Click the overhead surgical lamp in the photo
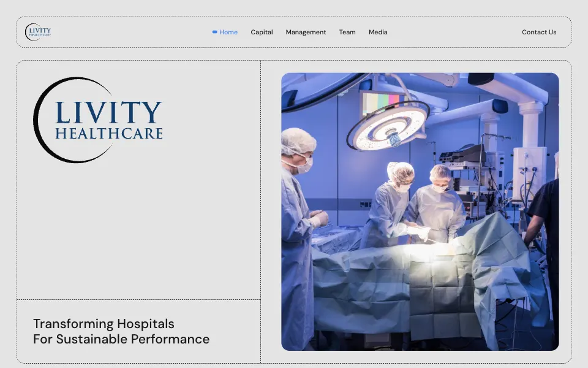This screenshot has width=588, height=368. (388, 128)
